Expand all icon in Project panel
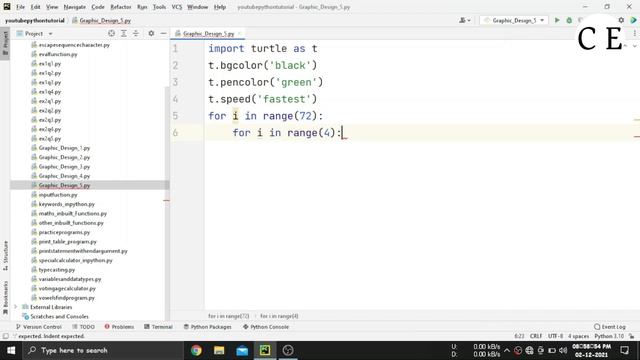Viewport: 640px width, 360px height. coord(124,33)
